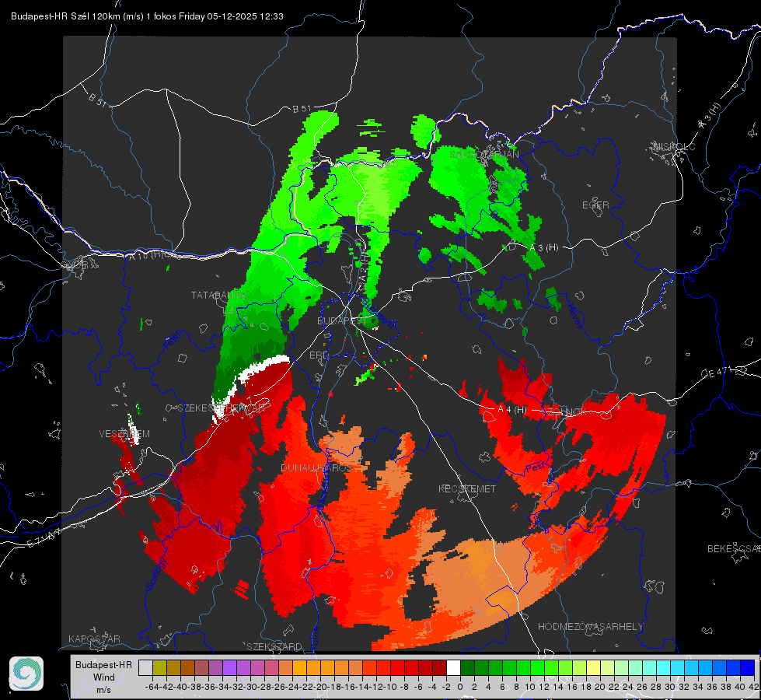Select the lime swatch between 14 and 16

[x=565, y=667]
